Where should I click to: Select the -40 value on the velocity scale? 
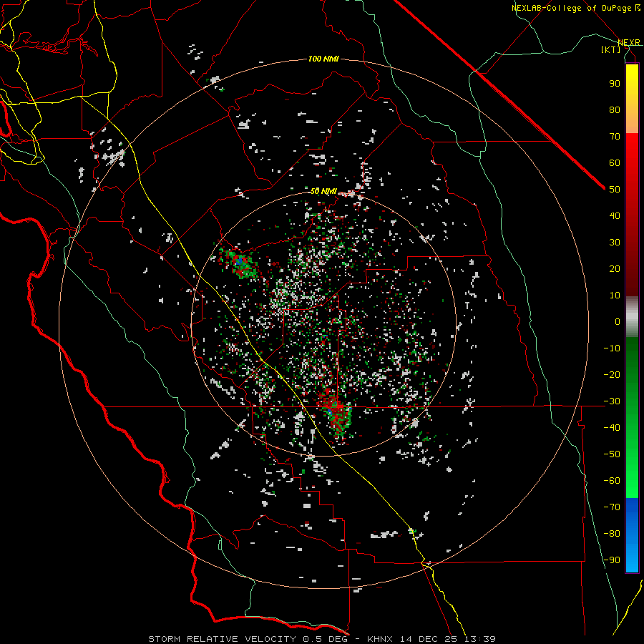[x=612, y=428]
